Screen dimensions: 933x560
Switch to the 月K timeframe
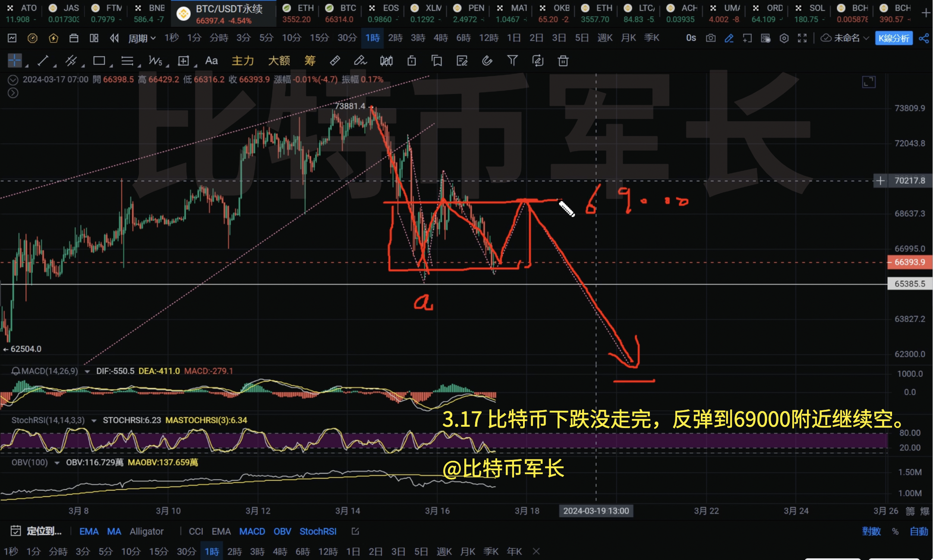(x=628, y=38)
